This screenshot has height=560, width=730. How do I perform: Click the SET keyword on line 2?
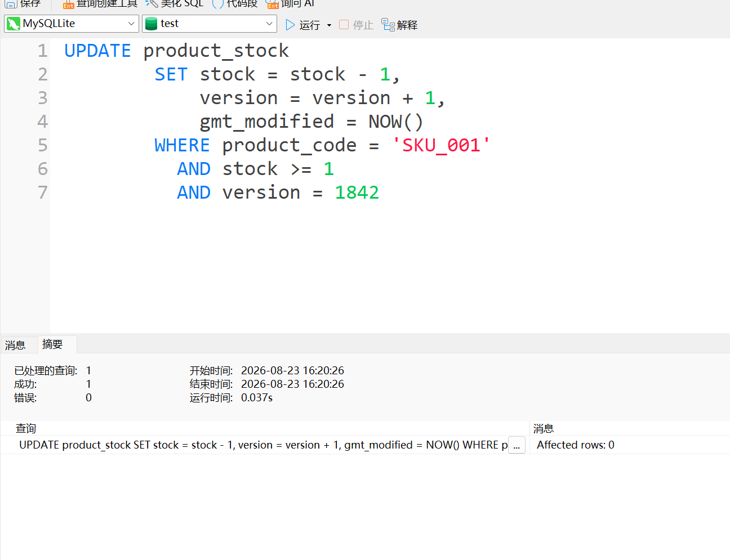[x=171, y=74]
